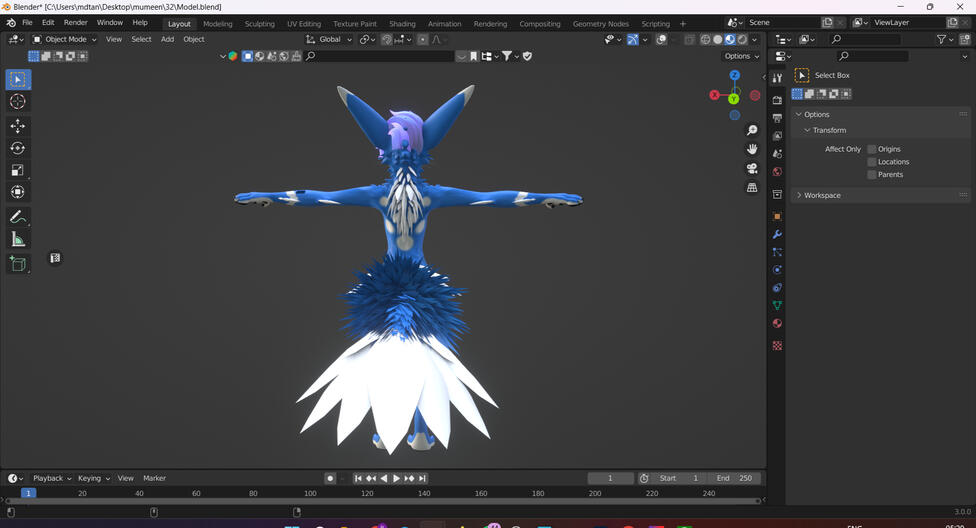Open the Keying dropdown in timeline
This screenshot has height=528, width=976.
[x=93, y=478]
